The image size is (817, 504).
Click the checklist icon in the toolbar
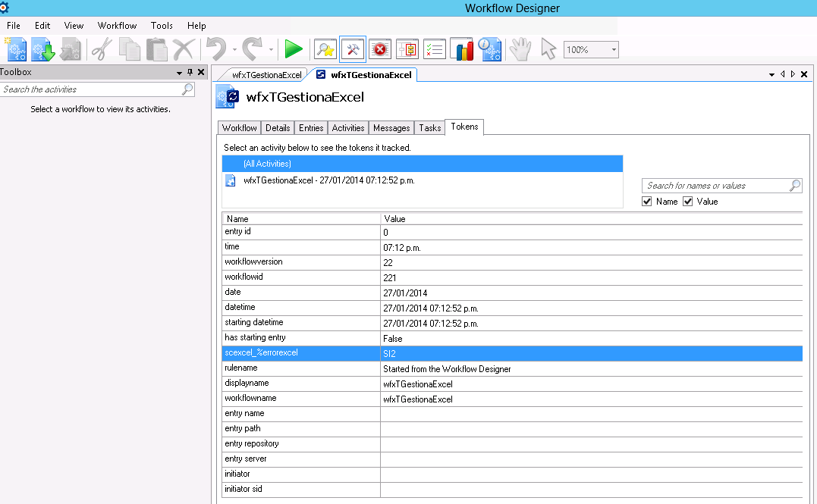click(434, 50)
